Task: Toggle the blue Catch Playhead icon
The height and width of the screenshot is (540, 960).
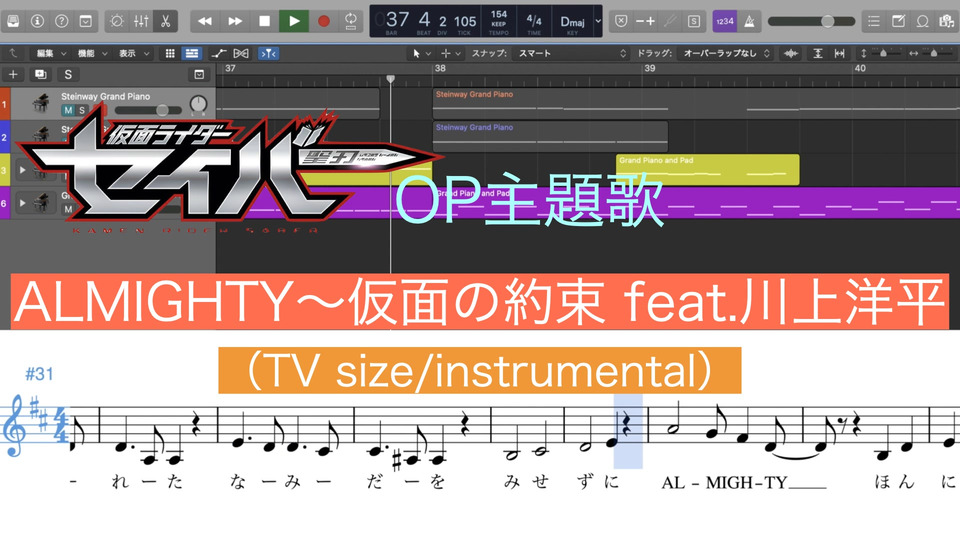Action: [268, 53]
